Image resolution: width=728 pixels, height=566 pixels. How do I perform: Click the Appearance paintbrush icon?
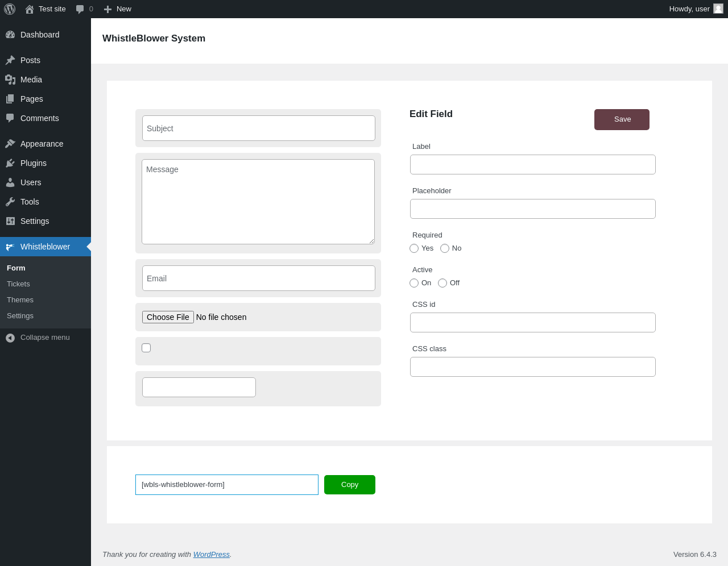pos(10,144)
